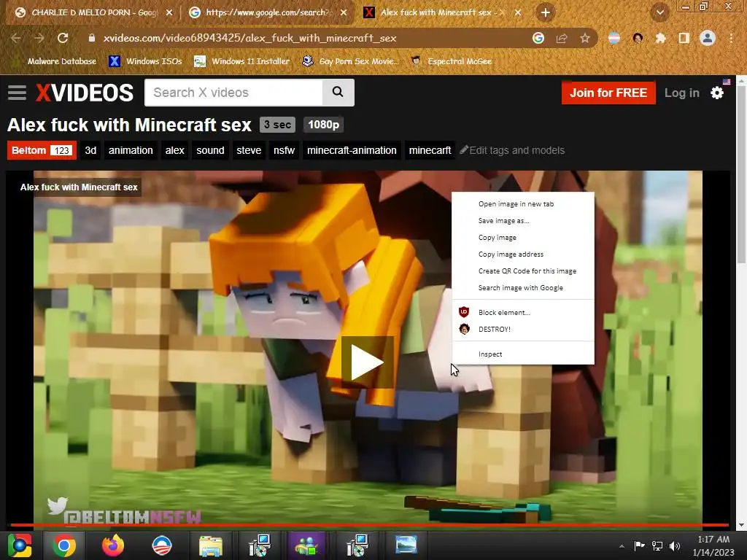Go back with the browser back arrow
Image resolution: width=747 pixels, height=560 pixels.
(x=16, y=38)
